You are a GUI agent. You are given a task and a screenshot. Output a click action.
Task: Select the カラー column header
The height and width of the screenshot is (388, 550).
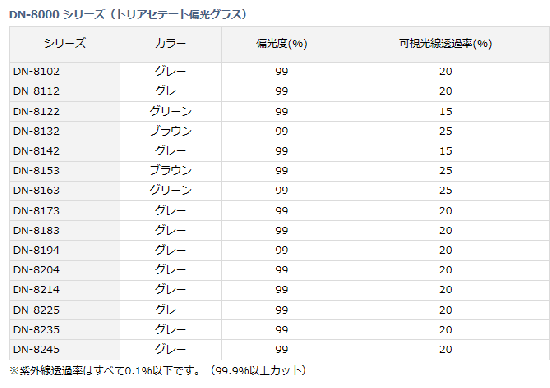tap(170, 44)
